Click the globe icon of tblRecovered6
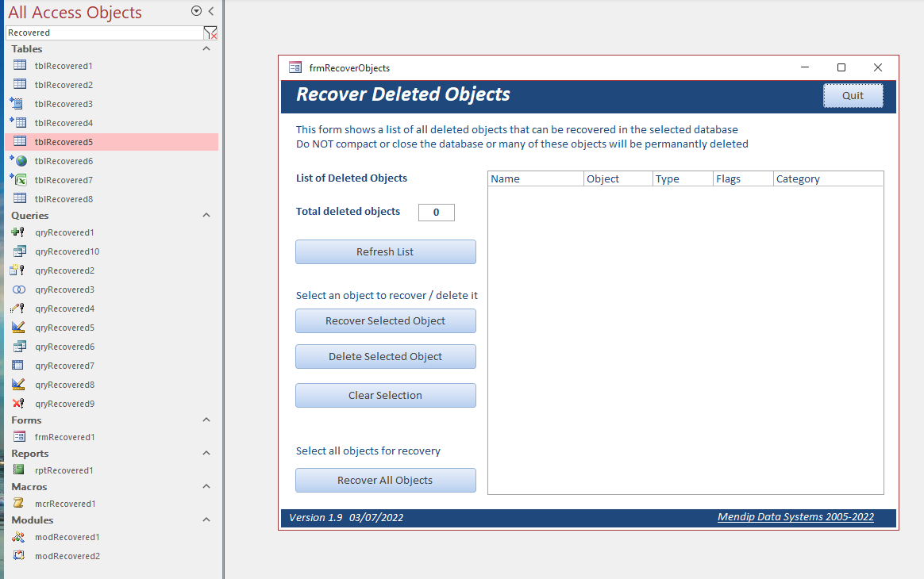Viewport: 924px width, 579px height. [x=19, y=160]
